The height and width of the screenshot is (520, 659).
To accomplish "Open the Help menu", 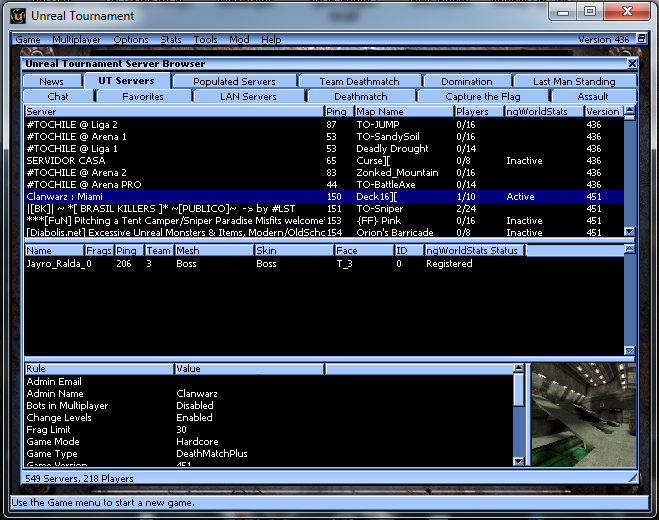I will point(271,40).
